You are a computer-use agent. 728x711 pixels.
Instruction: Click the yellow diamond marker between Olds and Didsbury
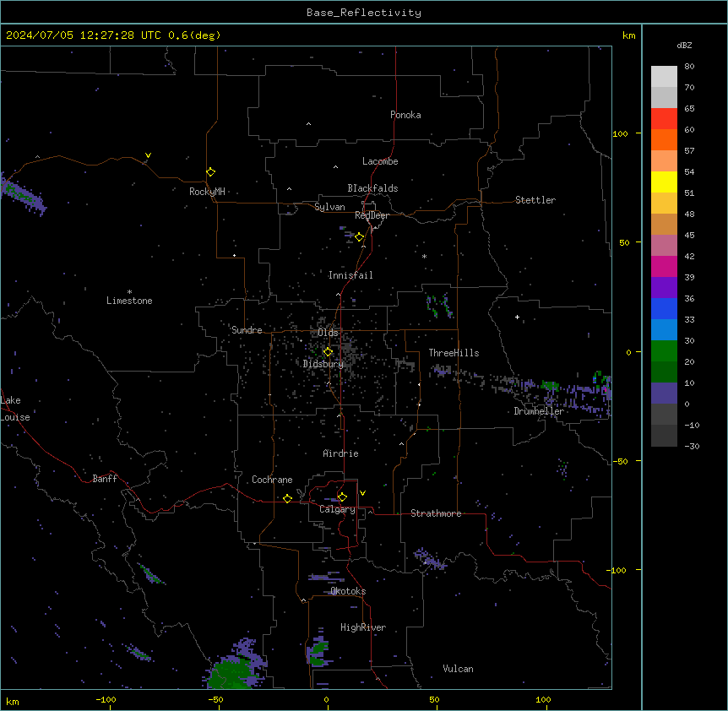(x=328, y=352)
